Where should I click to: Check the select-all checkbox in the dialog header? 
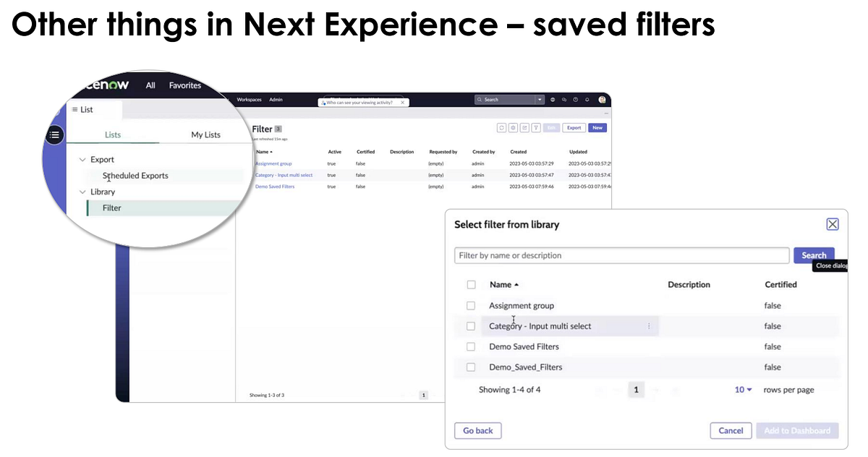coord(471,284)
